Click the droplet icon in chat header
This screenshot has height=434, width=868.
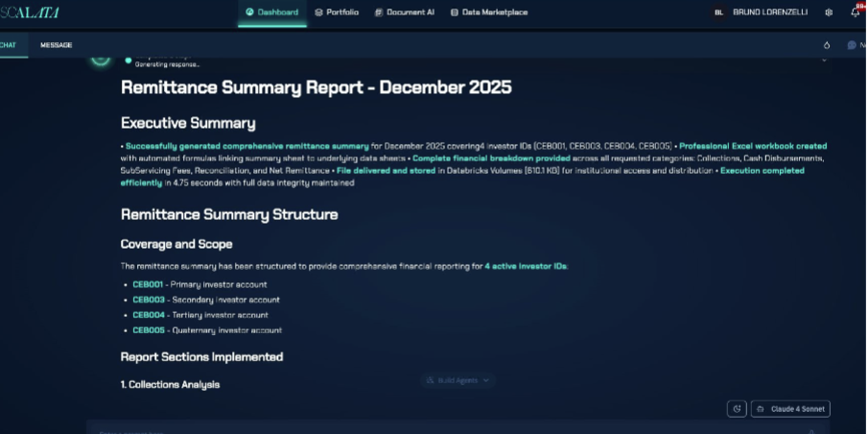[827, 45]
